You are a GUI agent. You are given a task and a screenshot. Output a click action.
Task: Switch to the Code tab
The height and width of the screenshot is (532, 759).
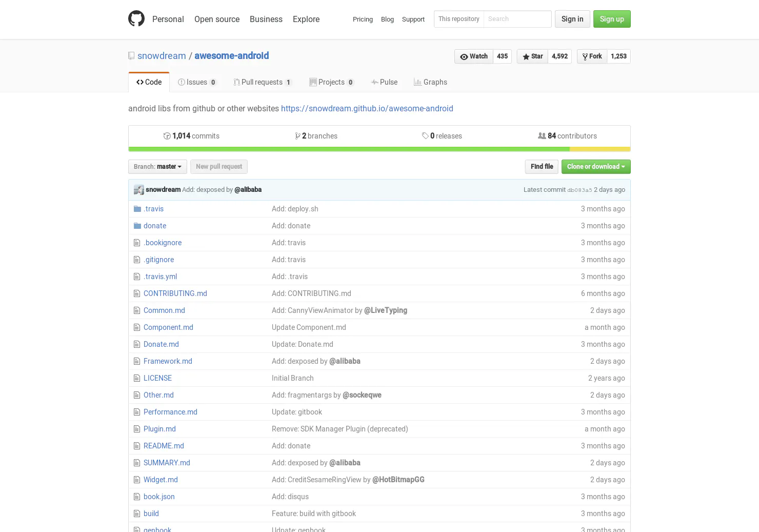149,82
